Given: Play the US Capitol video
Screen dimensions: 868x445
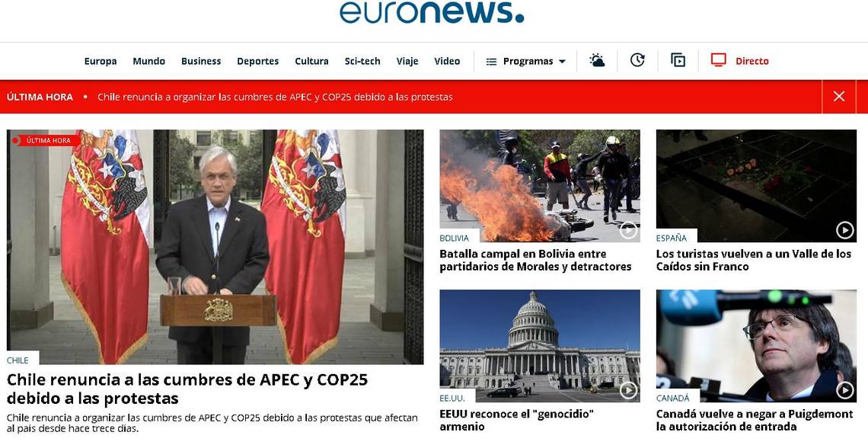Looking at the screenshot, I should pyautogui.click(x=628, y=390).
